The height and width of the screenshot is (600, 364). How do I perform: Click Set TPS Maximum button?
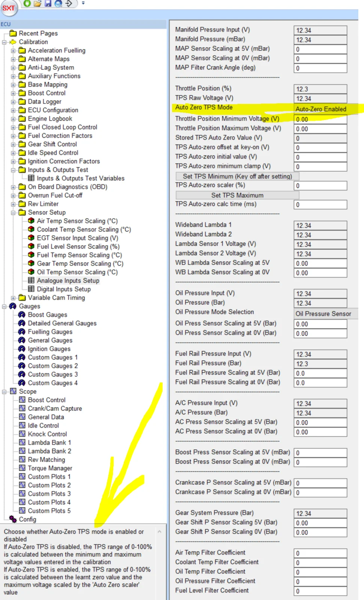[237, 195]
